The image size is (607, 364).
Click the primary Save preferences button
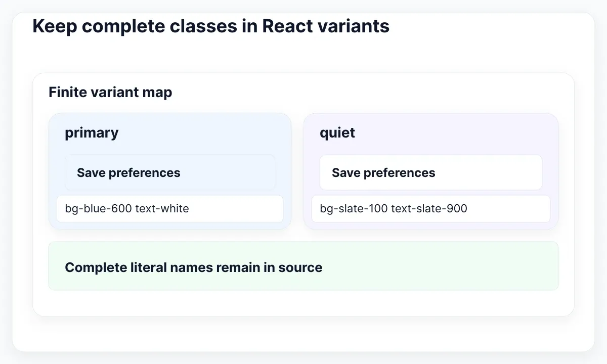(170, 172)
